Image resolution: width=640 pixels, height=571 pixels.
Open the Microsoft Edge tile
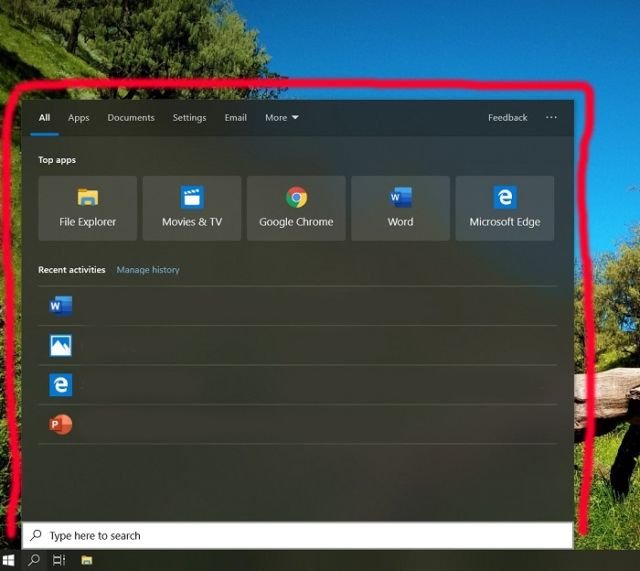coord(505,208)
